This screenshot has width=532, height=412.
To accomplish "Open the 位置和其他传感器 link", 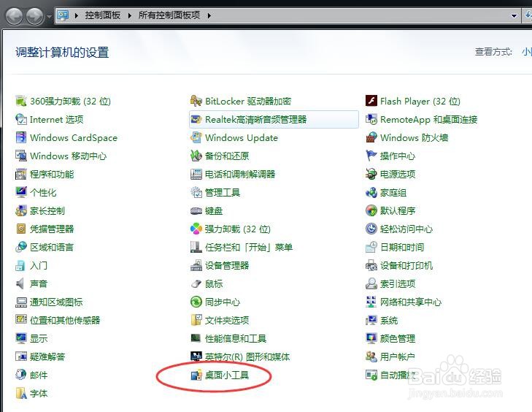I will 65,320.
